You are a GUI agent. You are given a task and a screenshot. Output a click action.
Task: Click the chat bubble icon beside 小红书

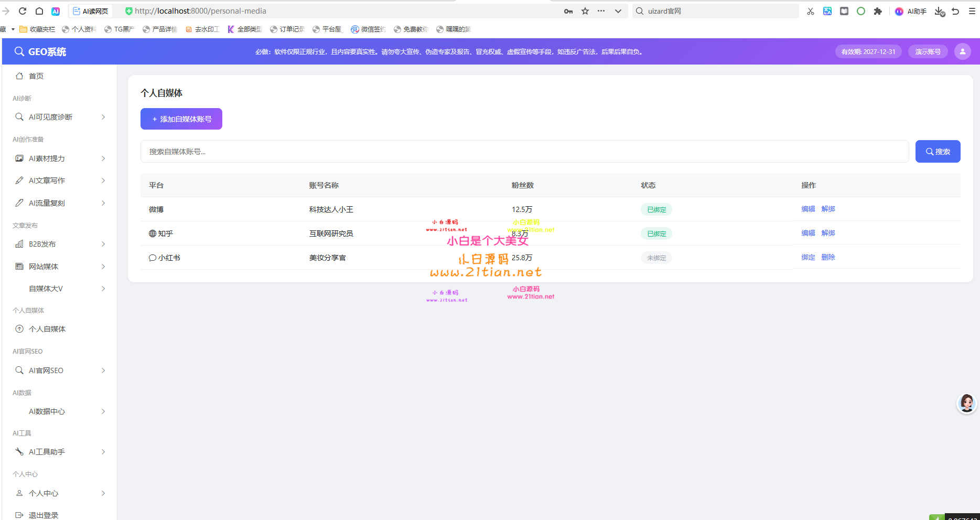(x=153, y=258)
